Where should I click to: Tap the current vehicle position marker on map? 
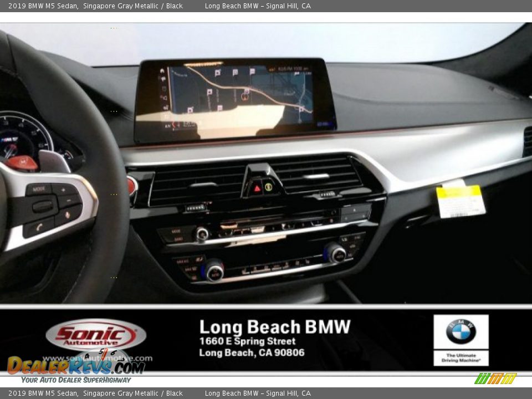[244, 96]
